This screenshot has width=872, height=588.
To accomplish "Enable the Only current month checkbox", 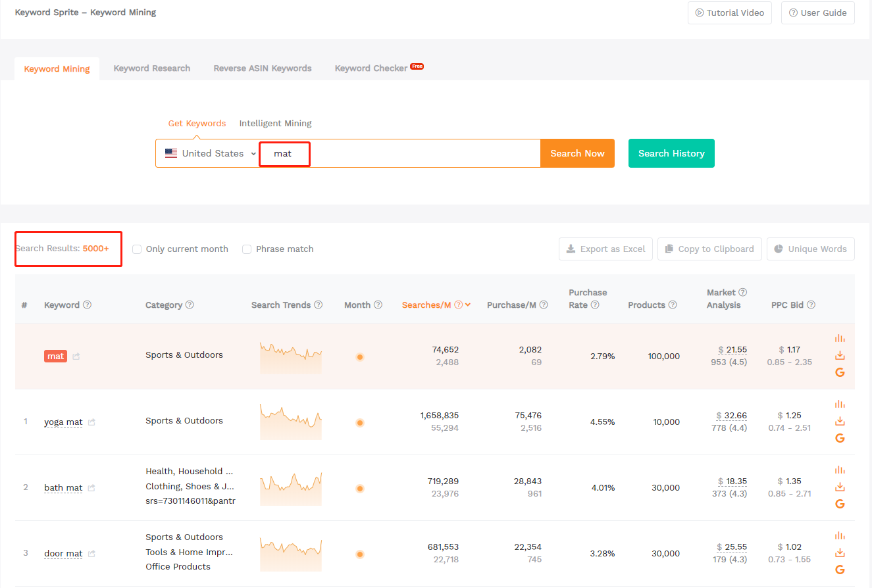I will point(137,249).
